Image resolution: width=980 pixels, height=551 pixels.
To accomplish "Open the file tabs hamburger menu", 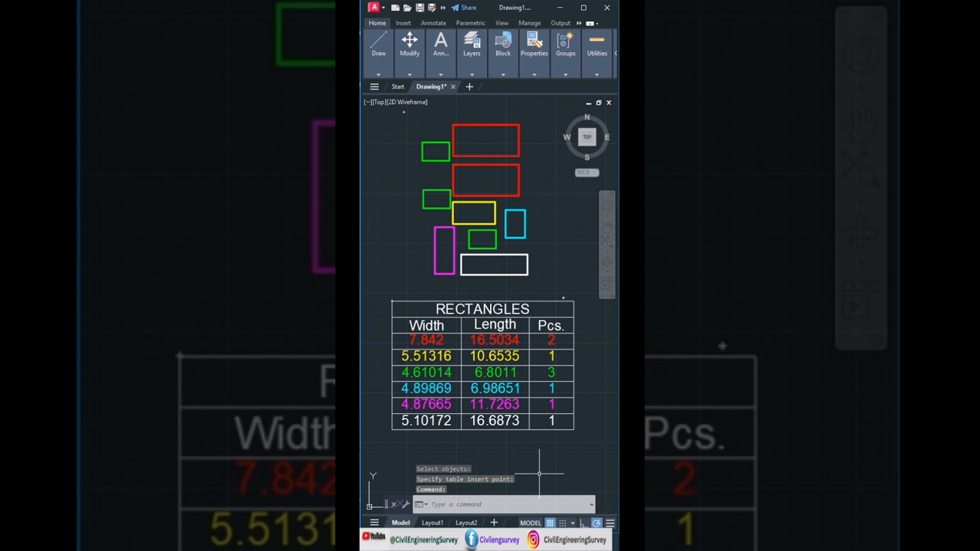I will (x=374, y=86).
